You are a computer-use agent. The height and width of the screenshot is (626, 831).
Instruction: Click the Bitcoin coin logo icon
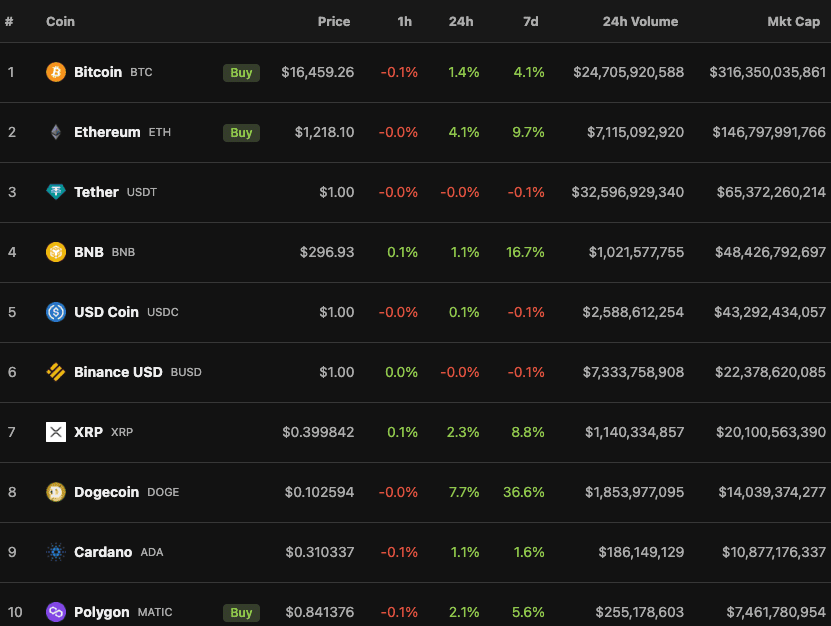pos(56,72)
